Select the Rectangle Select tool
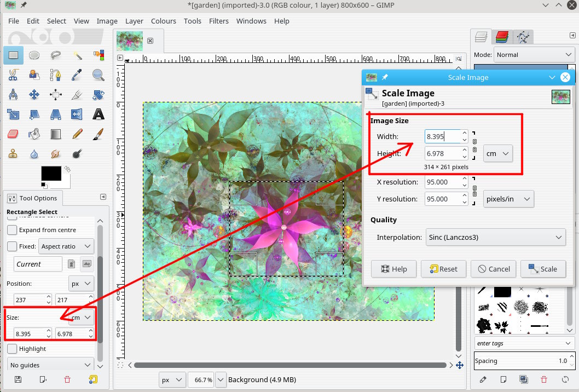 click(x=13, y=55)
